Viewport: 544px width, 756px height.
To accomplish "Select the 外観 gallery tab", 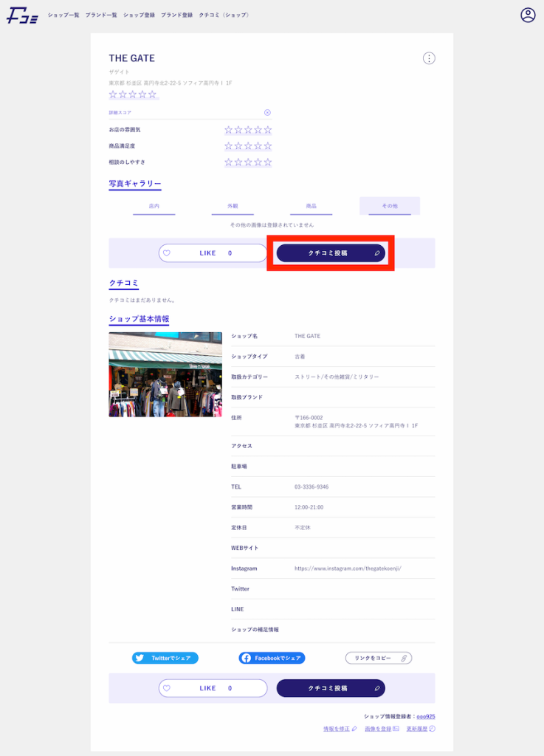I will tap(234, 207).
